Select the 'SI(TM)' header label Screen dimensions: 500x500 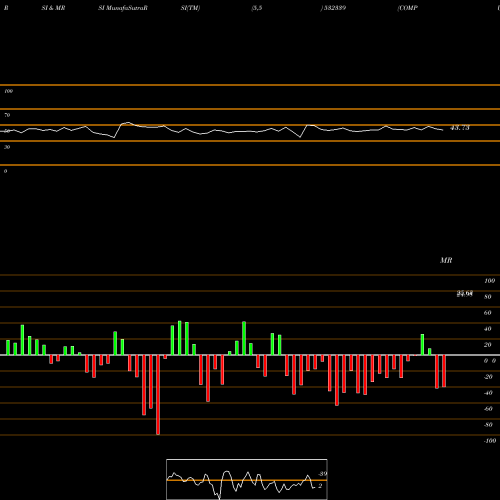coord(190,8)
